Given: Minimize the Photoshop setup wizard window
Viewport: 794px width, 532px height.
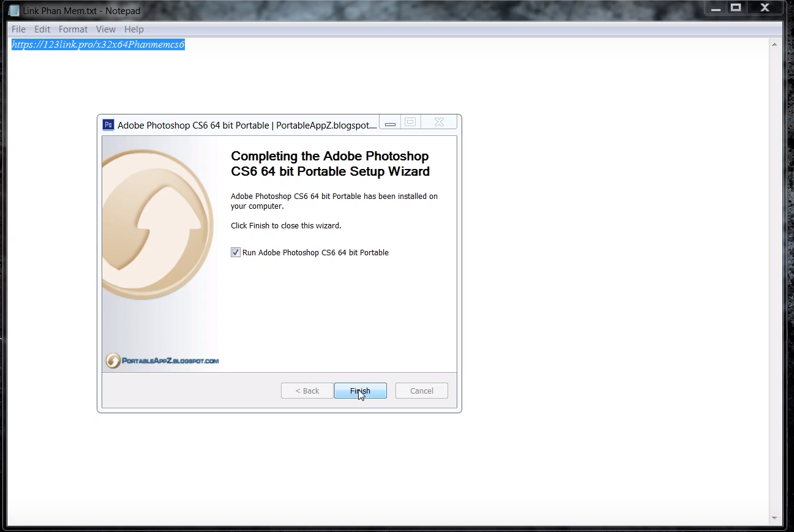Looking at the screenshot, I should tap(390, 122).
